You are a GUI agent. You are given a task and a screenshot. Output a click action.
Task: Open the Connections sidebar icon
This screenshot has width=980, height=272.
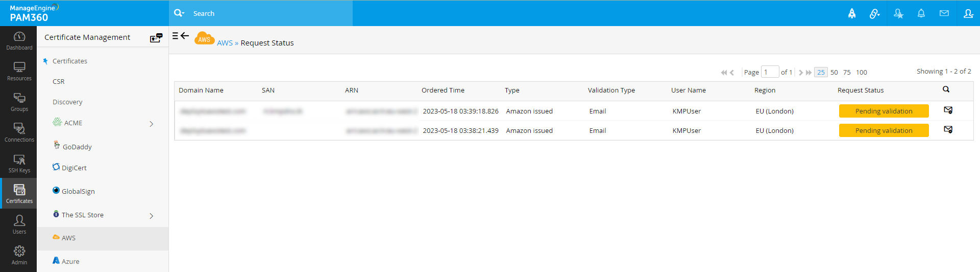click(19, 132)
